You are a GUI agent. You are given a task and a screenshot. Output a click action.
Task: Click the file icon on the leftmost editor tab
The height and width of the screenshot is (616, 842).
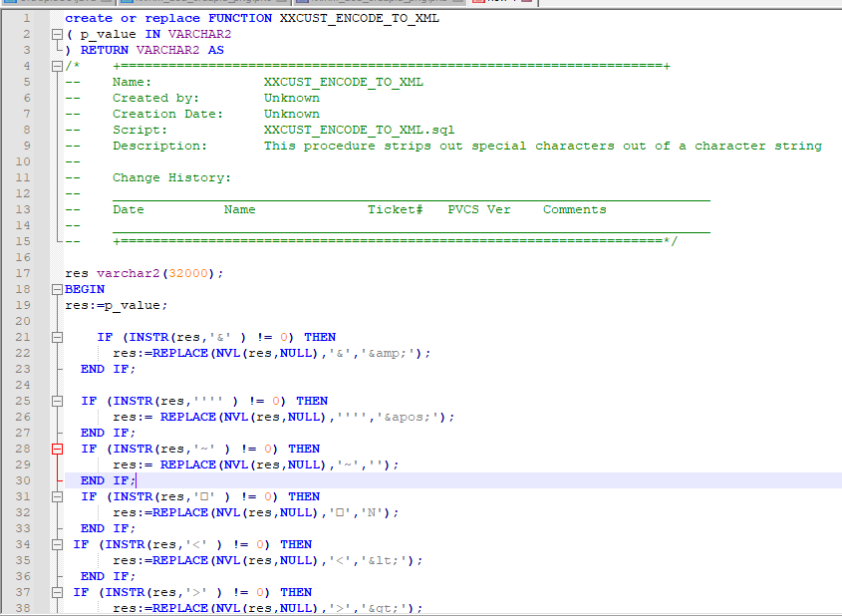coord(8,4)
